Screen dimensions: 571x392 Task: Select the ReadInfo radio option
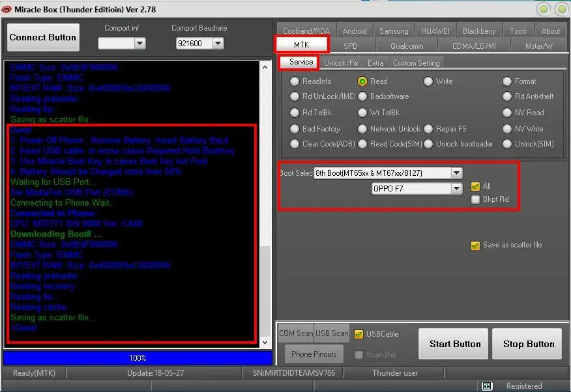pyautogui.click(x=294, y=81)
